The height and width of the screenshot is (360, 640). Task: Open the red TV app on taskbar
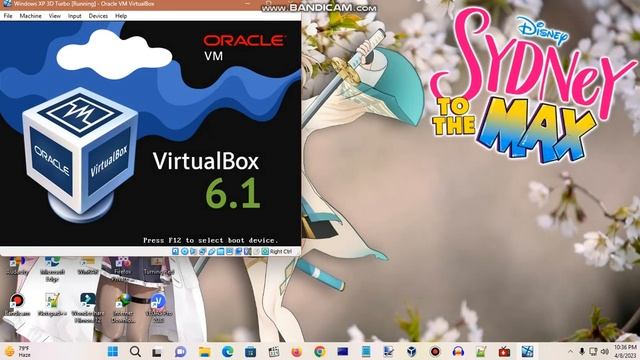504,351
